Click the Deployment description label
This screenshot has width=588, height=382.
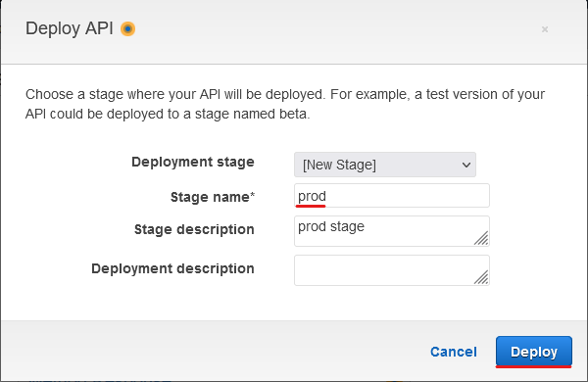[172, 268]
